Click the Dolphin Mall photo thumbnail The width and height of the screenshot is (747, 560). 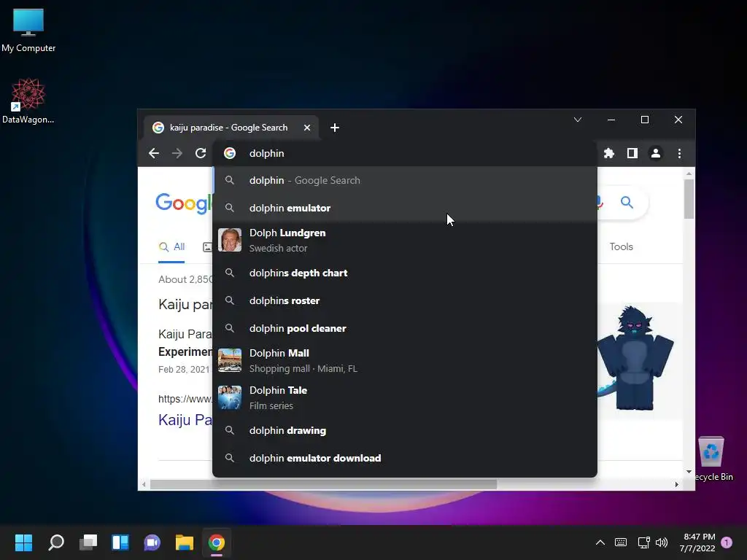pos(230,360)
